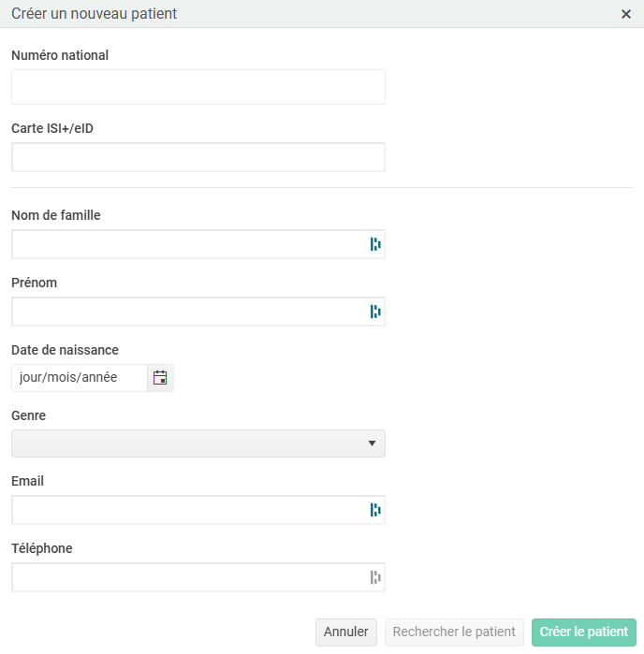
Task: Focus the Numéro national field
Action: coord(198,87)
